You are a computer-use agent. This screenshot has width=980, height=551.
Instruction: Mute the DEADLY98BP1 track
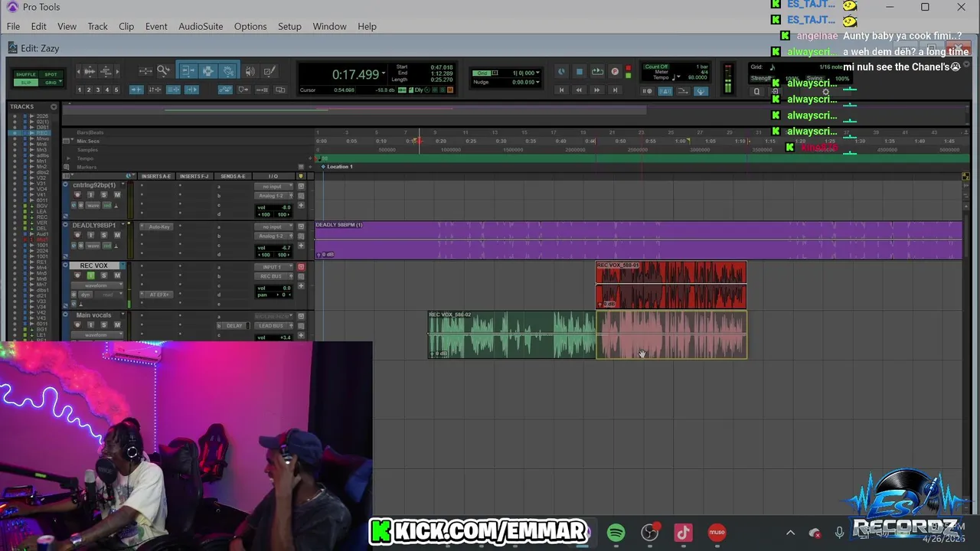(117, 235)
